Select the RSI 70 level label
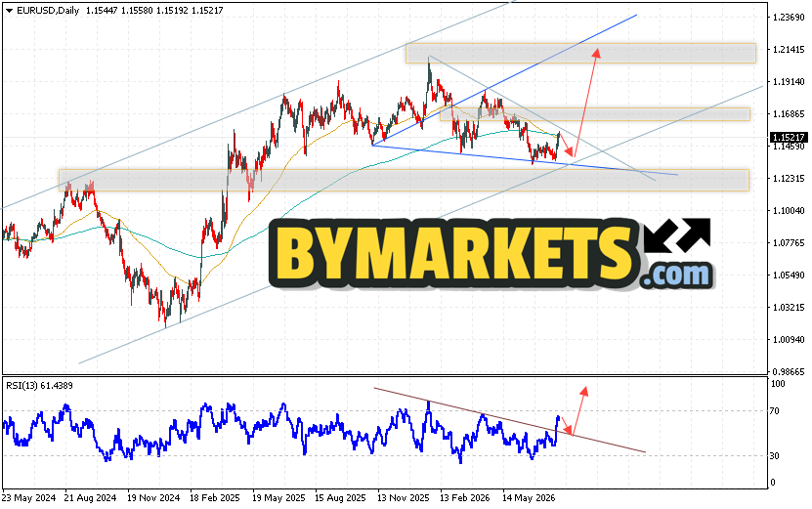The image size is (812, 509). pos(775,411)
